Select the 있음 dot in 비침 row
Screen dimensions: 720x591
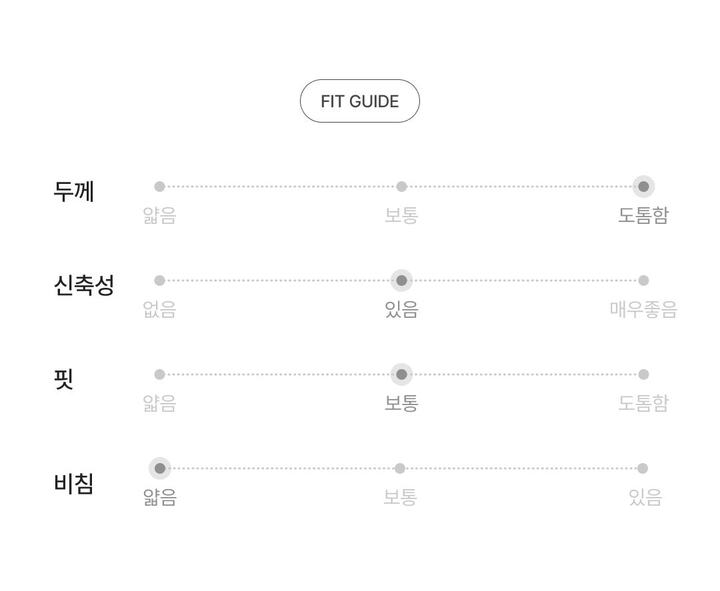click(x=642, y=468)
